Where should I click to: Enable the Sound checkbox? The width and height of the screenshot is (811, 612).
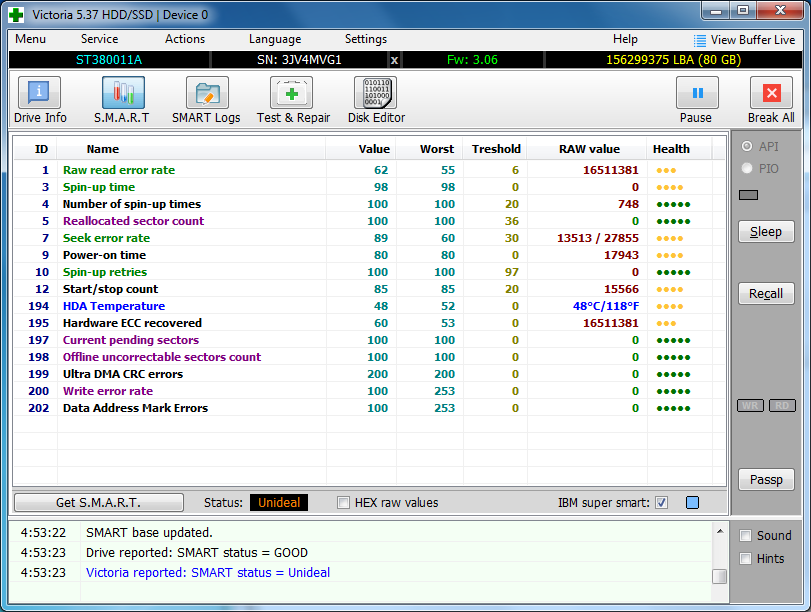[x=745, y=535]
